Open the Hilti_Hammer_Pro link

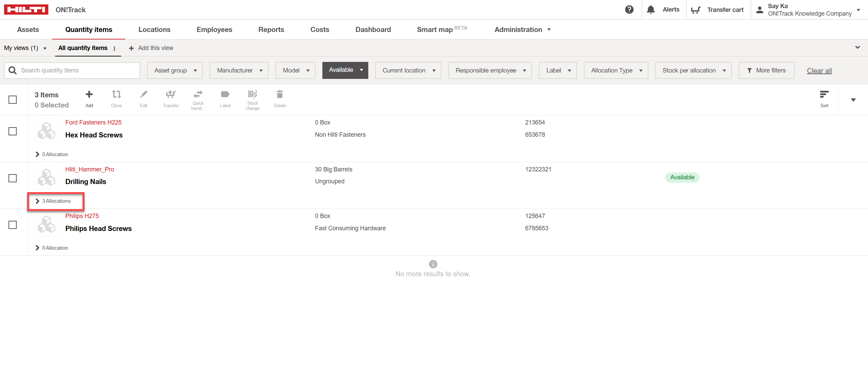point(90,169)
